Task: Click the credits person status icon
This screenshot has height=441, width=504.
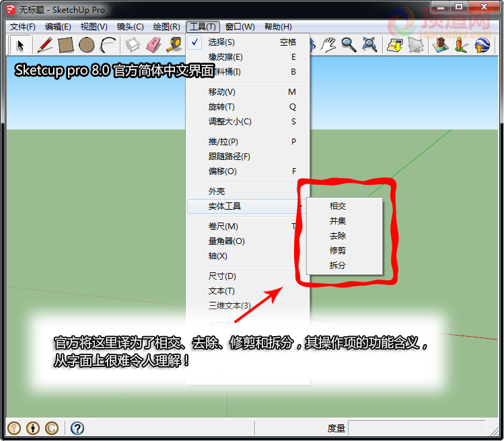Action: point(33,428)
